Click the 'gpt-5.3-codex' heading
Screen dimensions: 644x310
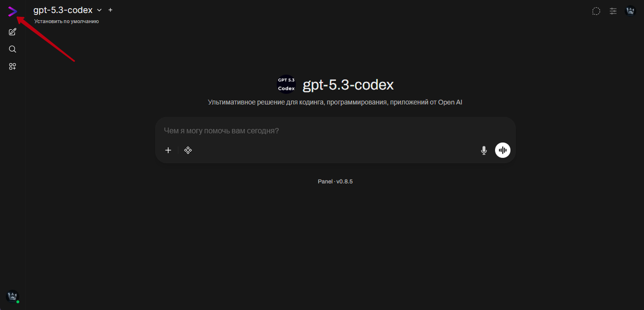click(348, 85)
